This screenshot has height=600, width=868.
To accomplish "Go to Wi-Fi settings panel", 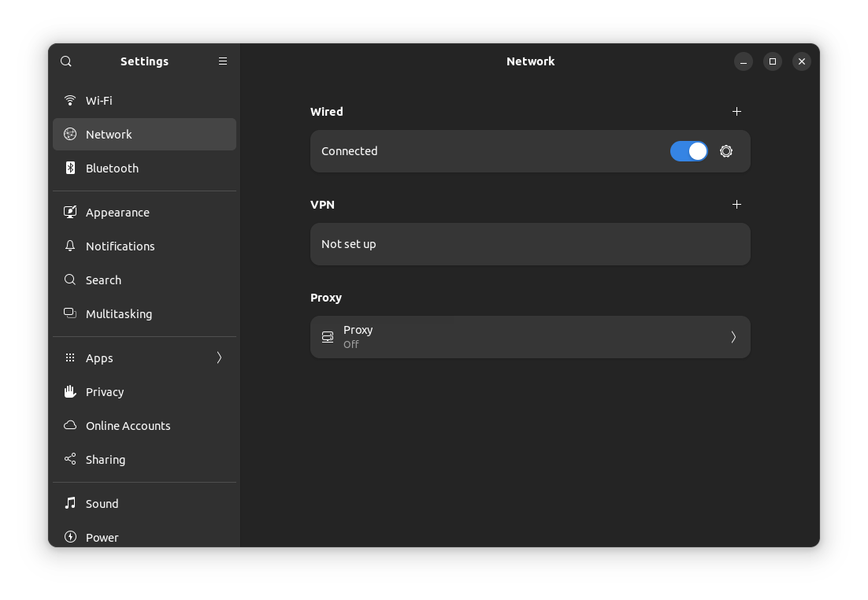I will coord(144,100).
